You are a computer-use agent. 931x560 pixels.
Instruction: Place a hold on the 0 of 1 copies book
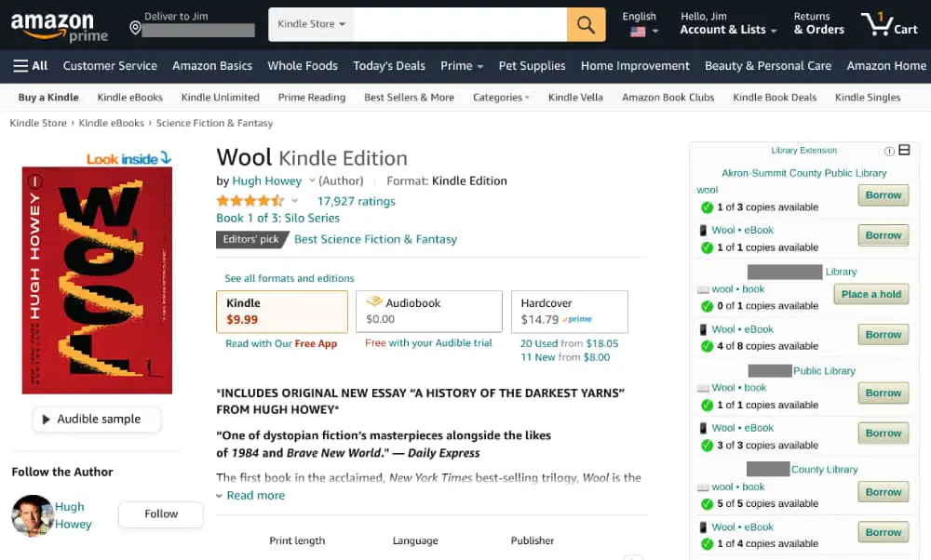click(x=871, y=294)
